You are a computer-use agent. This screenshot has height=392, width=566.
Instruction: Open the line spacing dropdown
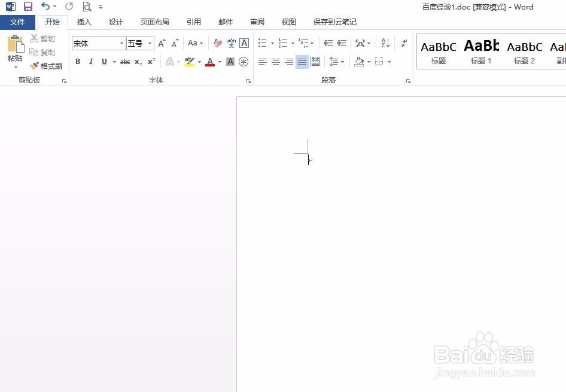point(337,62)
